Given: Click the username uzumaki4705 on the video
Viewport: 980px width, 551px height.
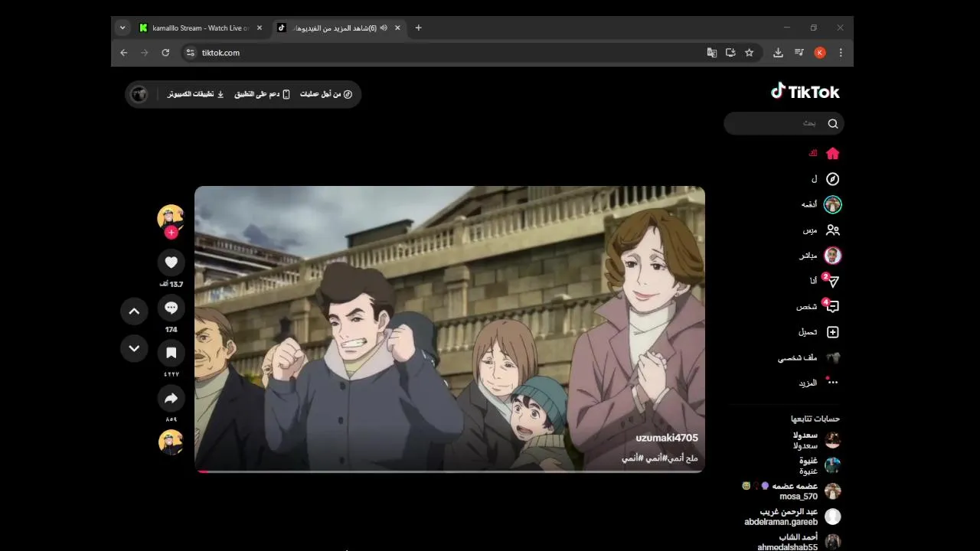Looking at the screenshot, I should [x=667, y=438].
